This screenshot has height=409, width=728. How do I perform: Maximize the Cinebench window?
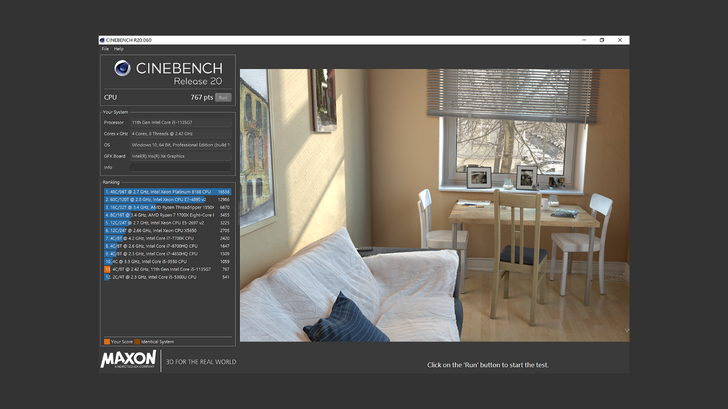pyautogui.click(x=601, y=40)
